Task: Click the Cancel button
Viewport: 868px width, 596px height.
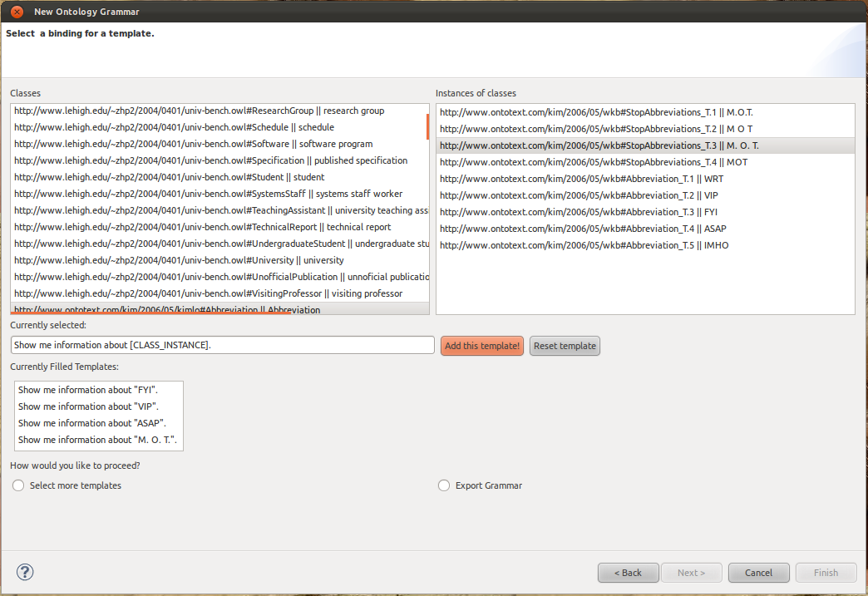Action: (x=758, y=573)
